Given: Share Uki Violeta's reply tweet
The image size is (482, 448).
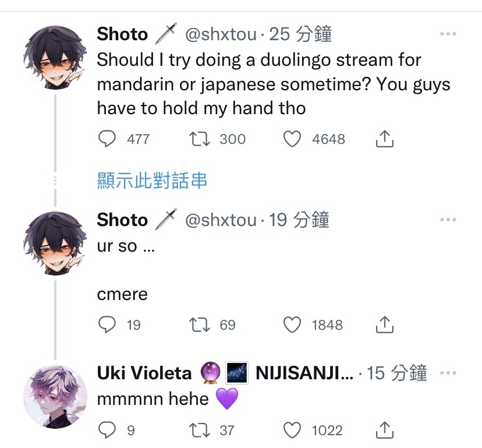Looking at the screenshot, I should (x=385, y=430).
